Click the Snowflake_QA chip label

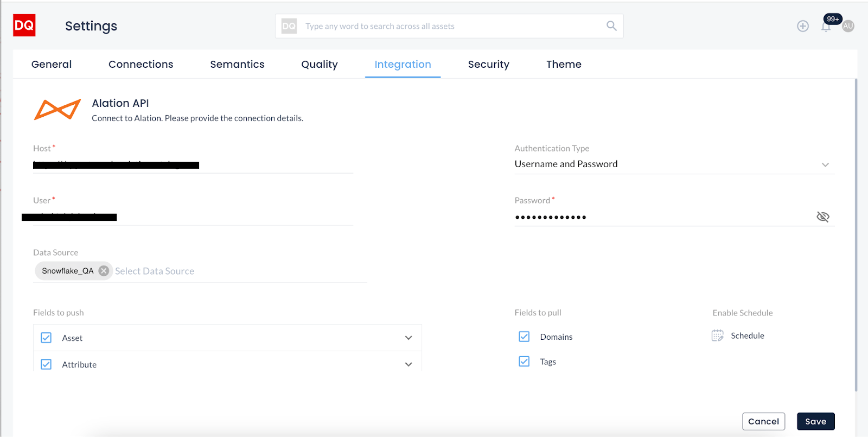pos(68,271)
